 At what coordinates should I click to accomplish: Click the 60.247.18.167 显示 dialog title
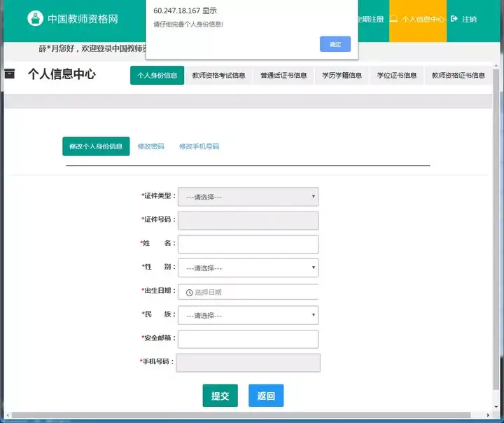click(x=185, y=11)
